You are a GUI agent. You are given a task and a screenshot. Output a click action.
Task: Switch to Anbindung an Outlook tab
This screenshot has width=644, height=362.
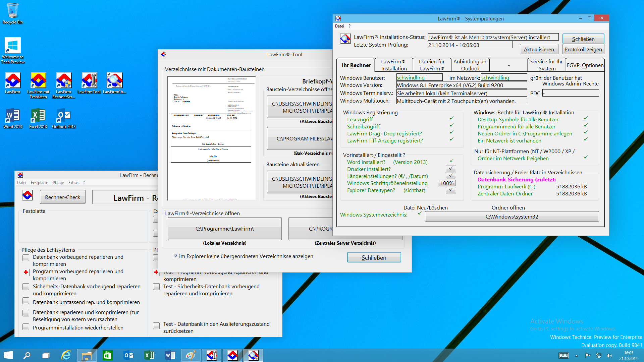(470, 65)
